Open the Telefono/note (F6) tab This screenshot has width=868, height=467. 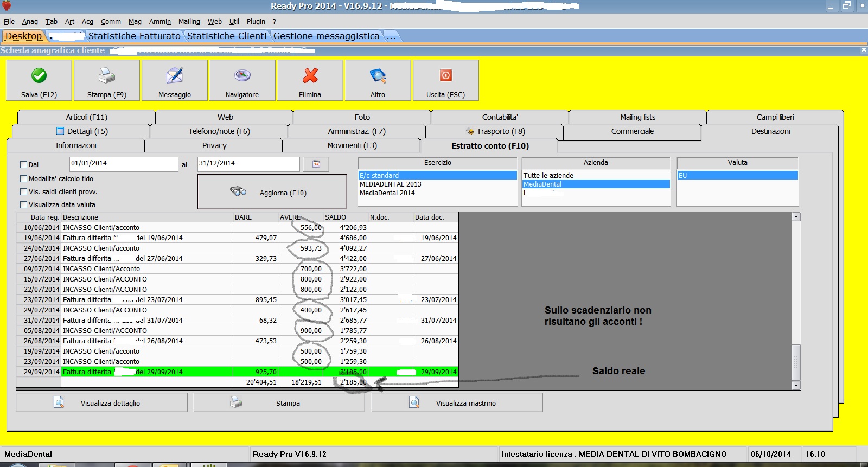click(x=219, y=131)
